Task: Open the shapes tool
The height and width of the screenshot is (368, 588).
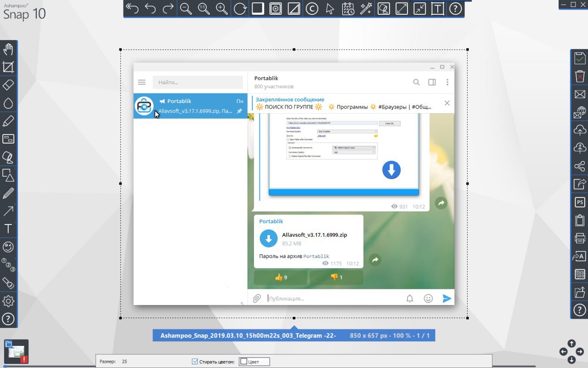Action: click(x=8, y=175)
